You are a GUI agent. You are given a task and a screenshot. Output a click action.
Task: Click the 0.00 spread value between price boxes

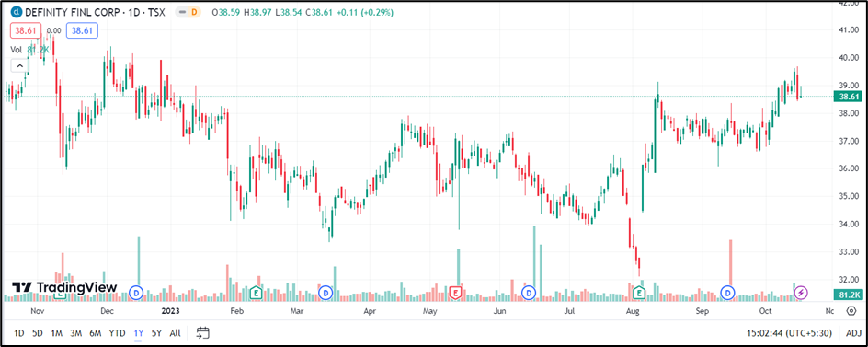54,31
